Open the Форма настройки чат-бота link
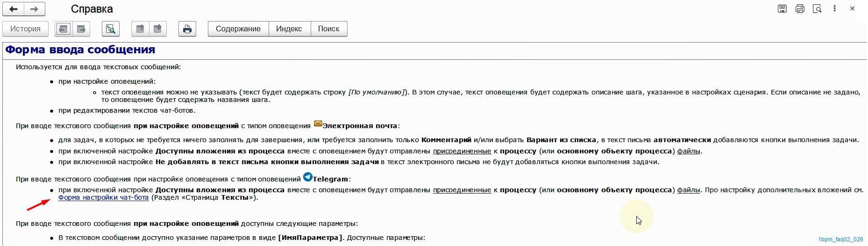Image resolution: width=868 pixels, height=246 pixels. click(103, 197)
